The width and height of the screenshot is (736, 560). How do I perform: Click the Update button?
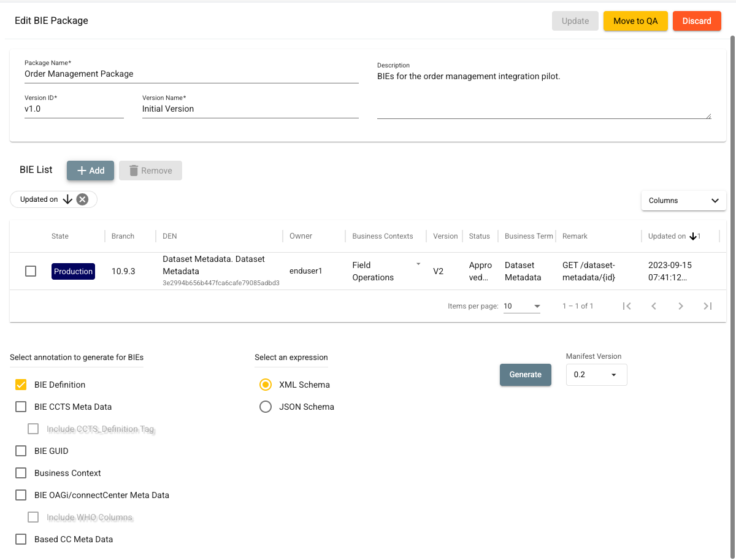(x=575, y=21)
